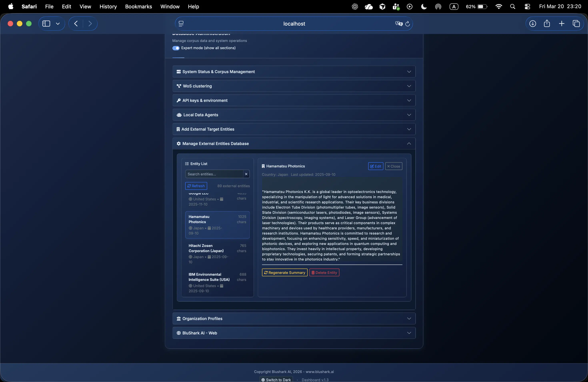Open Control Center in menu bar
588x382 pixels.
pyautogui.click(x=527, y=7)
